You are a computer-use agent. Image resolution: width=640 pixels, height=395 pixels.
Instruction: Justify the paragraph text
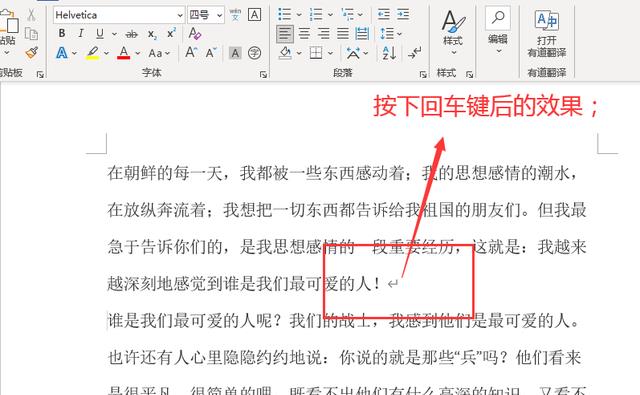pos(343,34)
